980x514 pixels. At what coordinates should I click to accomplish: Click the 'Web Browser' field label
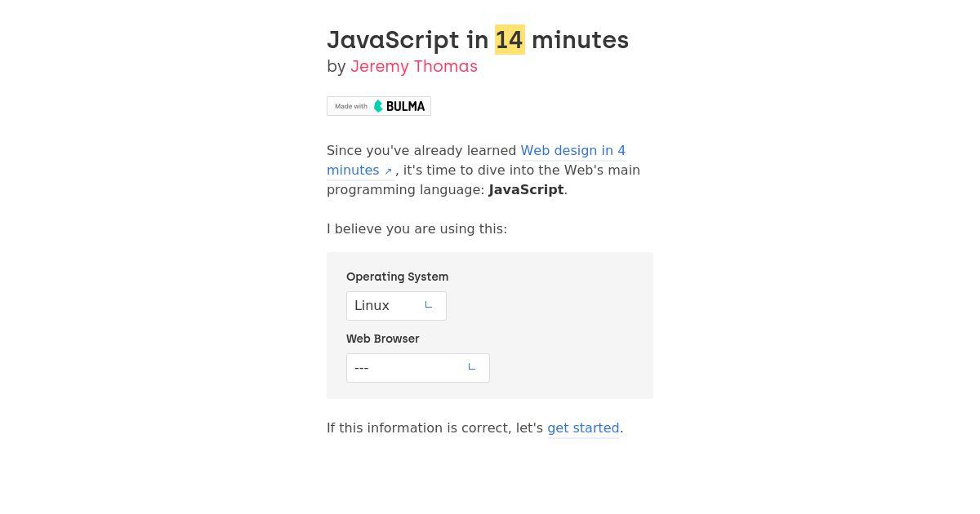pos(382,339)
